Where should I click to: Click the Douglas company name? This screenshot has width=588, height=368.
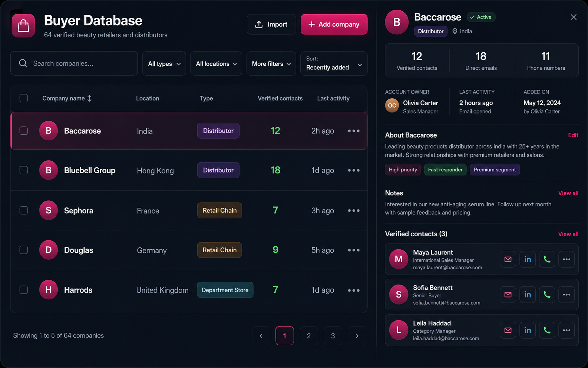(x=79, y=250)
